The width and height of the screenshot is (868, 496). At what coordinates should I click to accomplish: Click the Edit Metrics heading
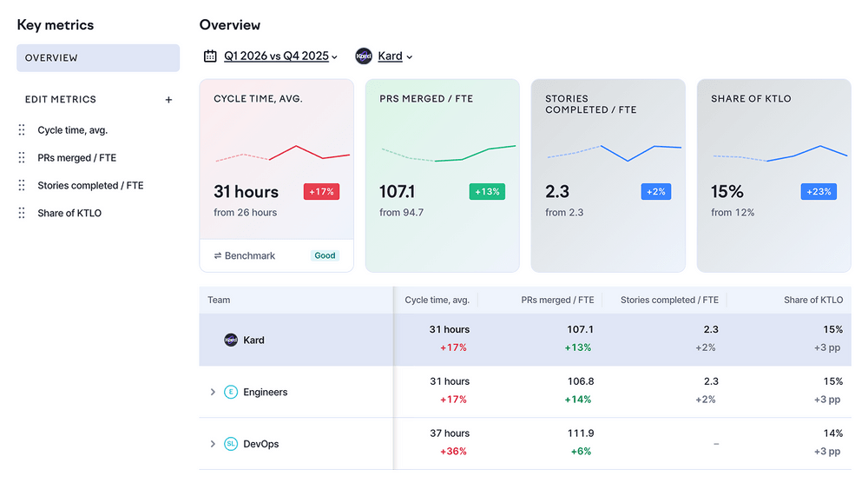(x=61, y=100)
